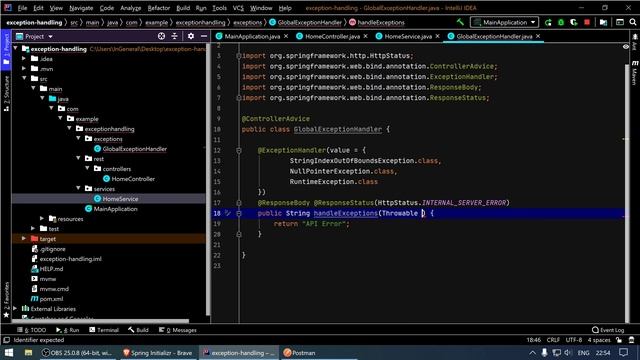Expand the .idea folder
The width and height of the screenshot is (640, 360).
point(24,59)
